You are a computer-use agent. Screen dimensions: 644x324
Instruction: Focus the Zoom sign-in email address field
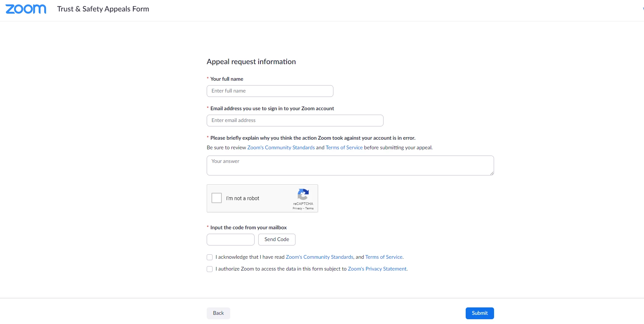(x=295, y=121)
